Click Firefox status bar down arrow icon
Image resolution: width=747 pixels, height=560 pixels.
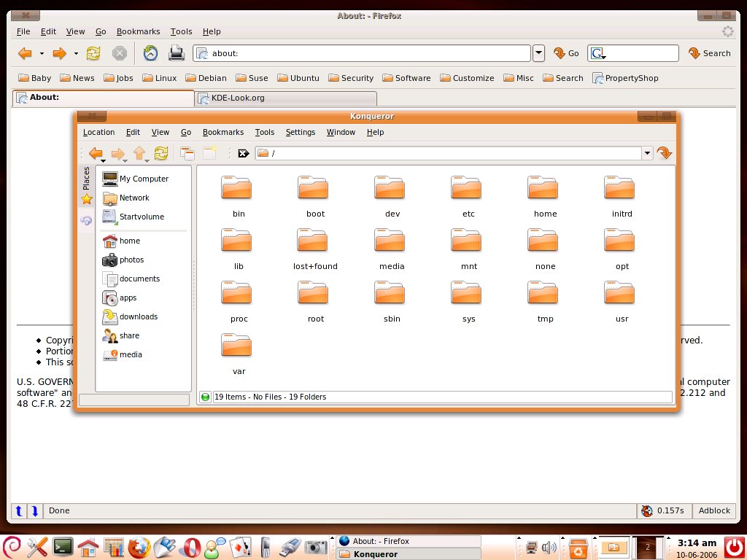35,511
